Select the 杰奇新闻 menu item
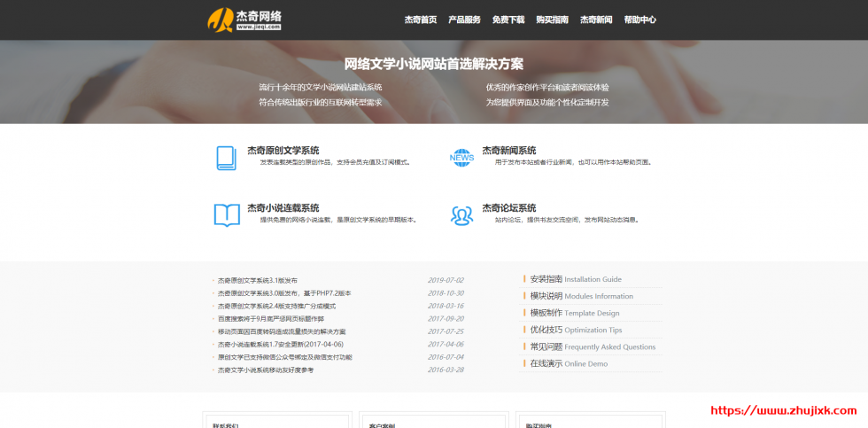The image size is (868, 428). click(x=596, y=19)
